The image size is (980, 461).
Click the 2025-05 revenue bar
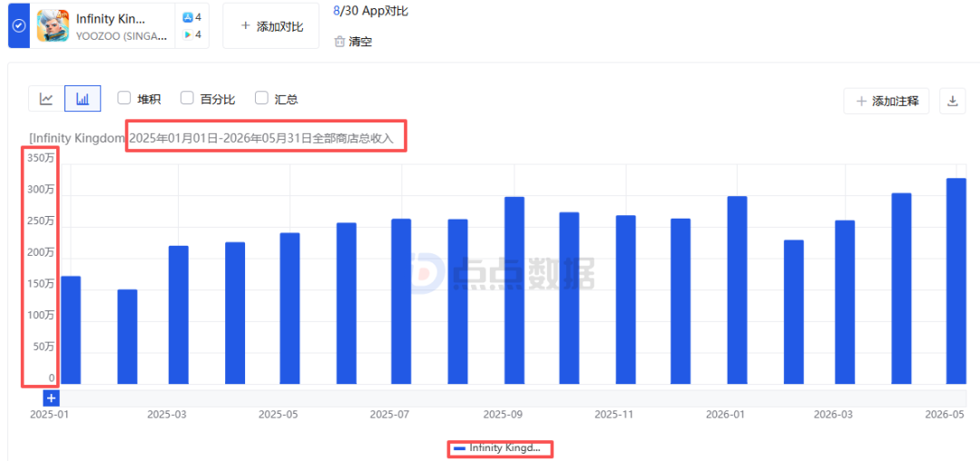click(x=290, y=309)
